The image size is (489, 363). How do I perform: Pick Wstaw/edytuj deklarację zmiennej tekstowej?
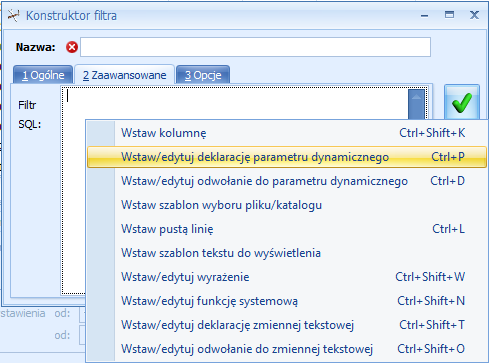coord(287,325)
